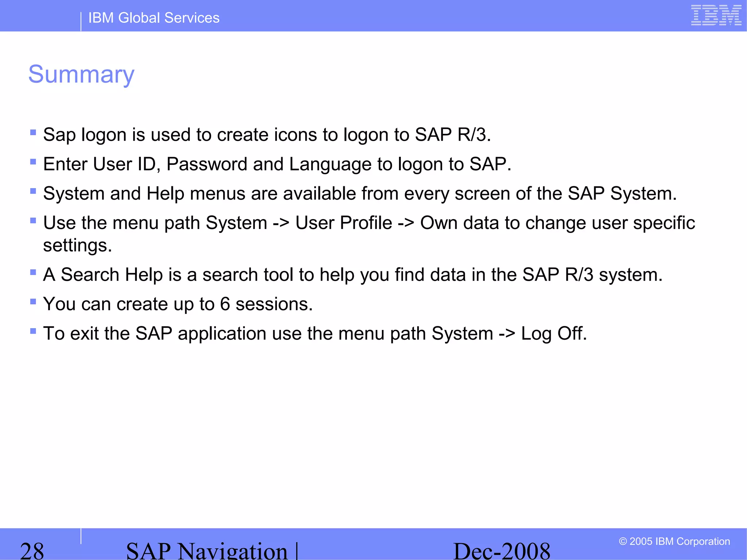Click the slide number '28' in footer
This screenshot has width=747, height=560.
[32, 551]
